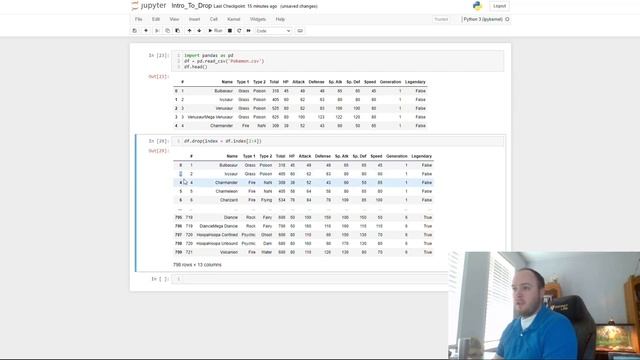Image resolution: width=640 pixels, height=360 pixels.
Task: Open the View menu
Action: tap(174, 19)
